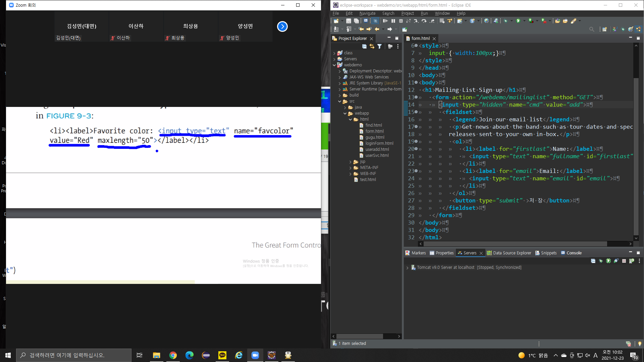This screenshot has width=644, height=362.
Task: Click the toolbar search magnifier icon
Action: click(x=591, y=29)
